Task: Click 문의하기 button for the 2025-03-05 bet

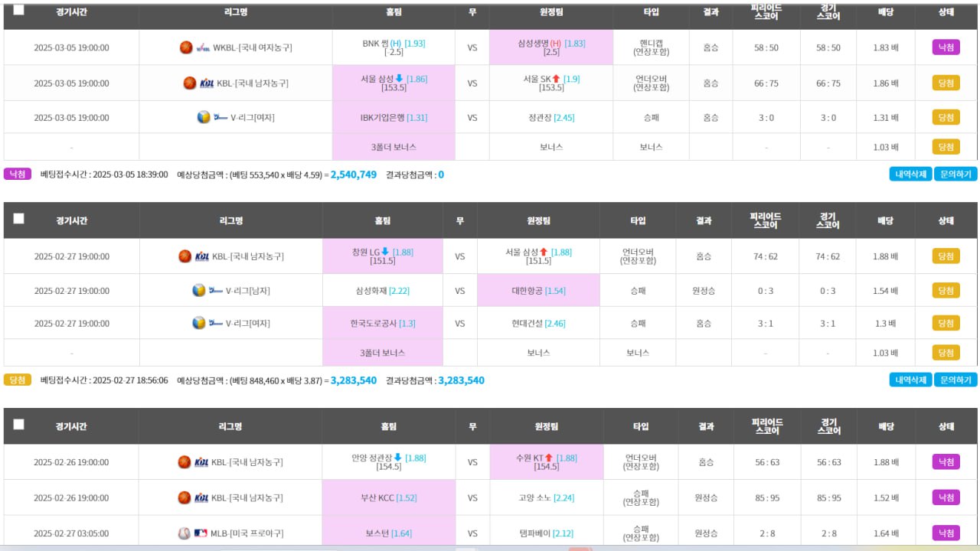Action: [955, 174]
